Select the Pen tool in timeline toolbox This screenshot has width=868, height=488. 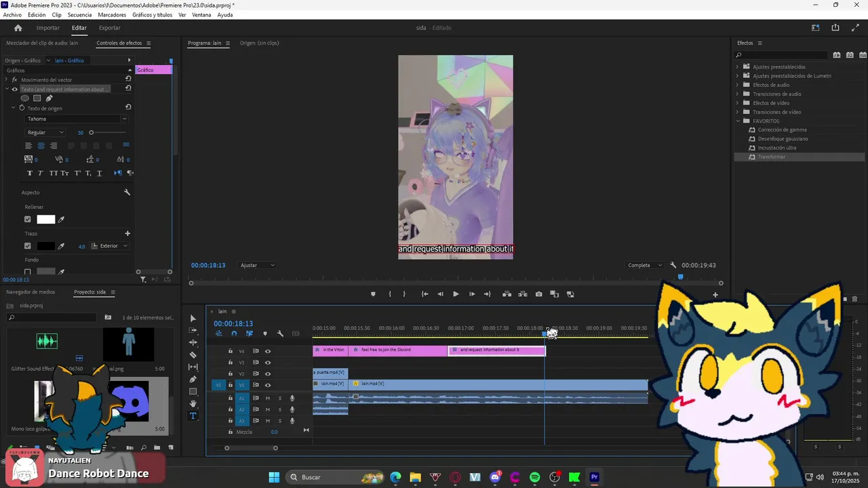[x=193, y=380]
